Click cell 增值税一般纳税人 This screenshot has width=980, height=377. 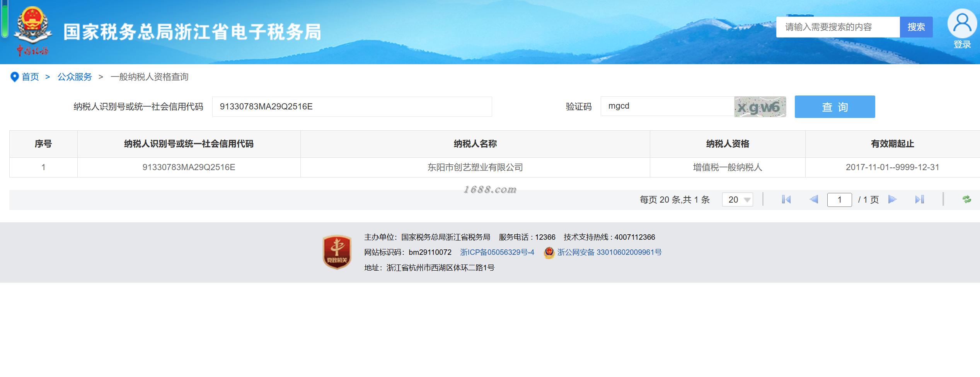[x=728, y=167]
